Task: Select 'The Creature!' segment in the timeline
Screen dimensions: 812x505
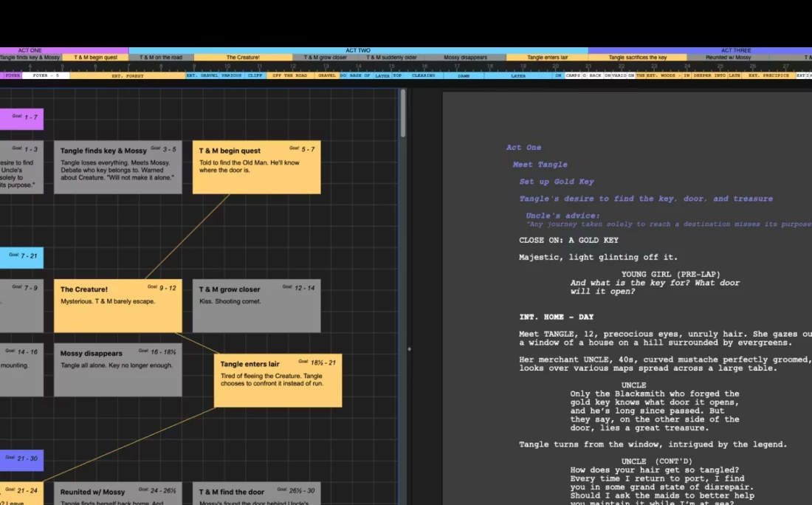Action: [243, 58]
